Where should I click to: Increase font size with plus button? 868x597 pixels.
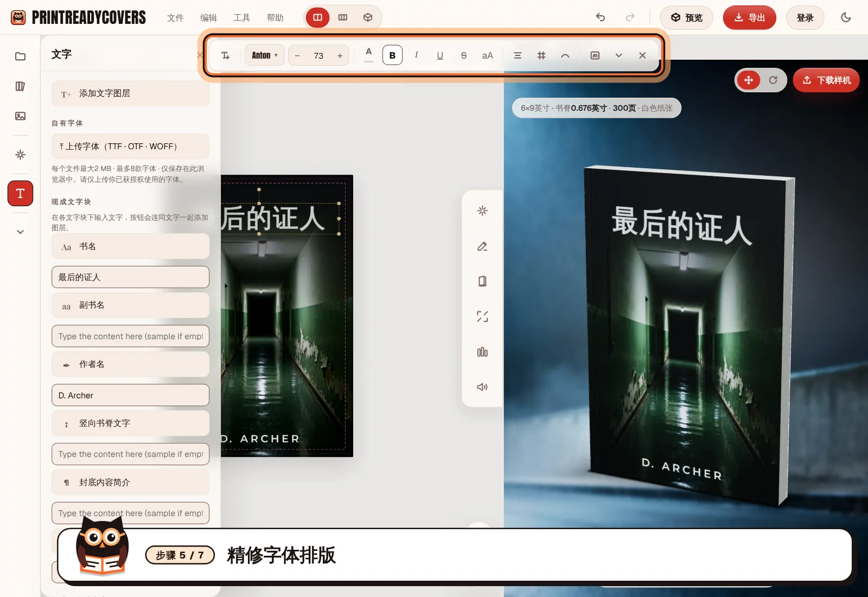340,56
